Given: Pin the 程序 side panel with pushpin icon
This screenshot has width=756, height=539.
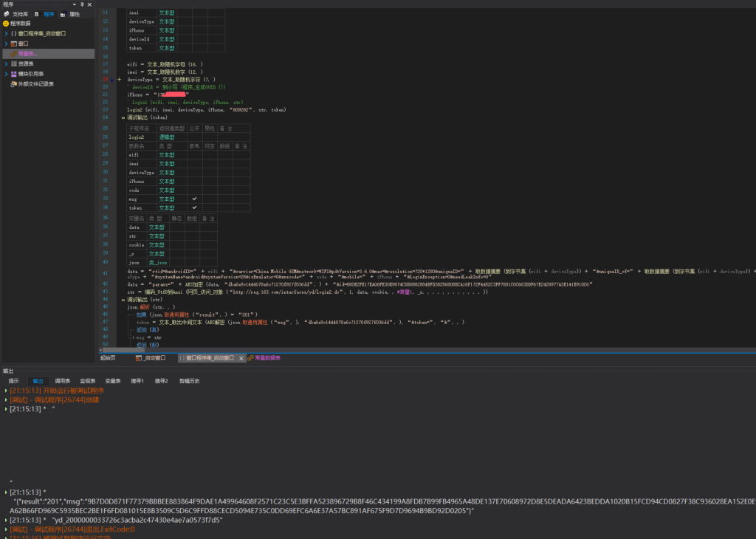Looking at the screenshot, I should coord(82,4).
